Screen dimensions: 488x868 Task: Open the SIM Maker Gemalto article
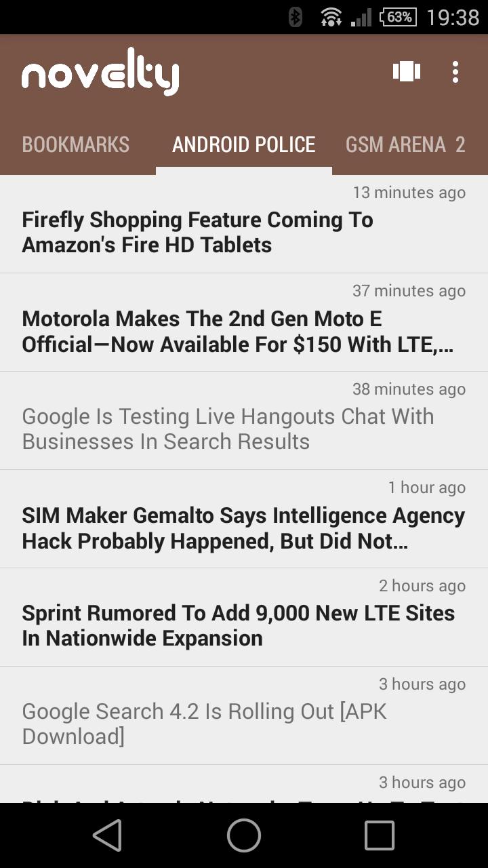point(244,528)
